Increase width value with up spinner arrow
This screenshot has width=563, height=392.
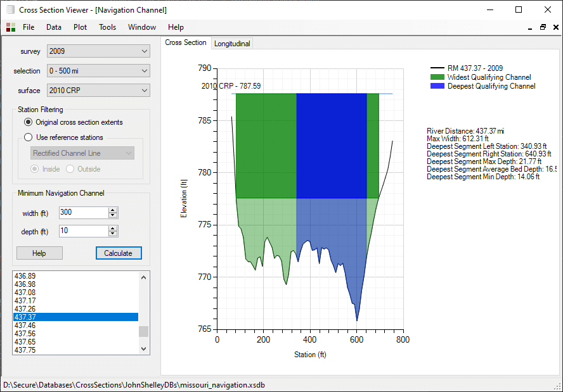(113, 210)
